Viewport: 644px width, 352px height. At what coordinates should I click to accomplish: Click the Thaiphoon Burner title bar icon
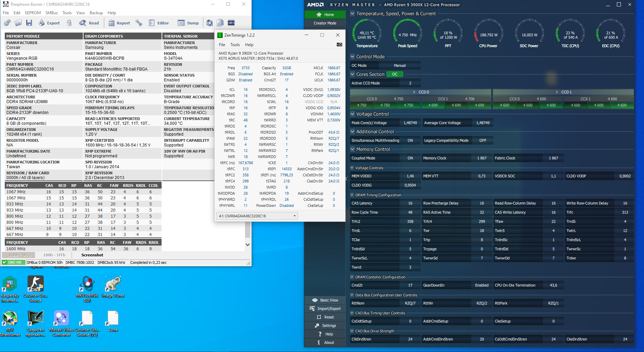pyautogui.click(x=6, y=4)
